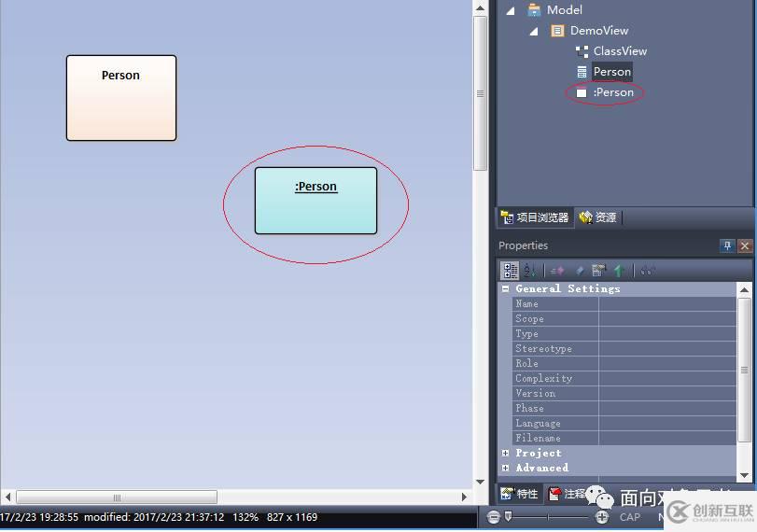Click the :Person object icon in tree
The image size is (757, 532).
point(582,92)
